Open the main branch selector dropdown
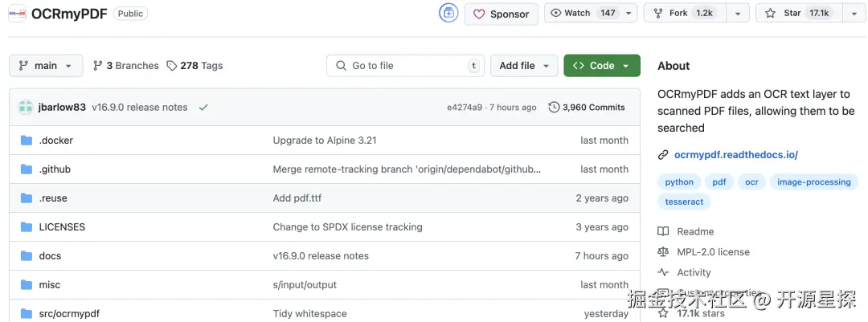Screen dimensions: 868x322 pyautogui.click(x=46, y=66)
